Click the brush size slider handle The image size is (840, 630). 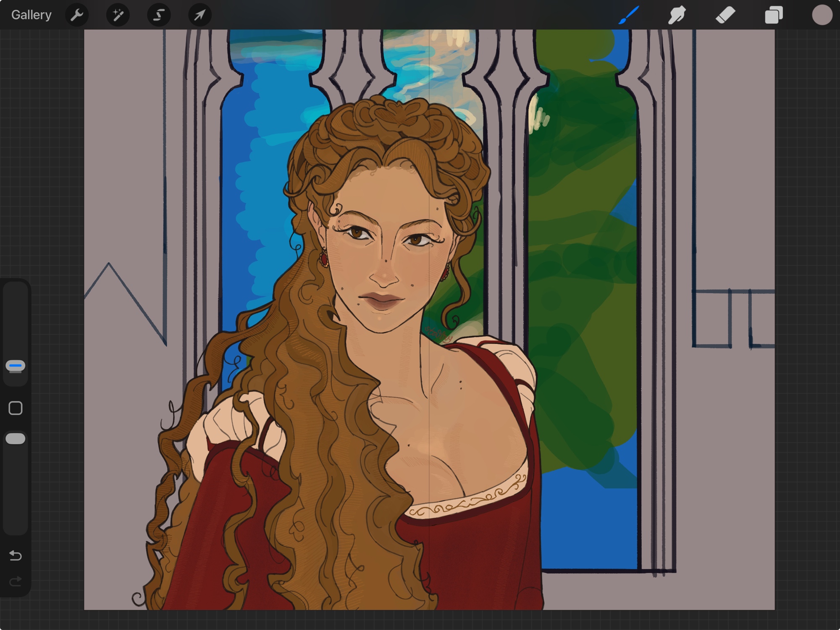click(x=16, y=366)
